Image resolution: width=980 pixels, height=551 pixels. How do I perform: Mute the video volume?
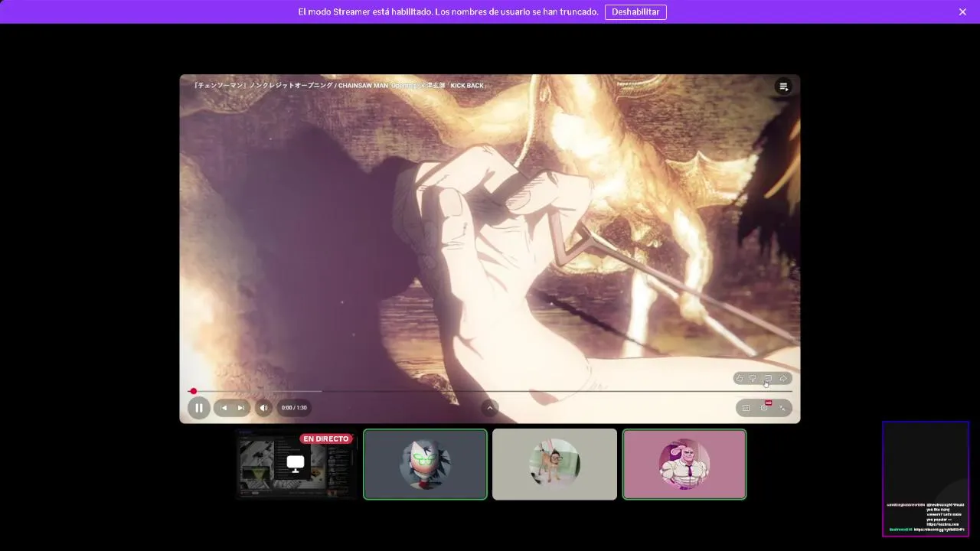point(263,408)
